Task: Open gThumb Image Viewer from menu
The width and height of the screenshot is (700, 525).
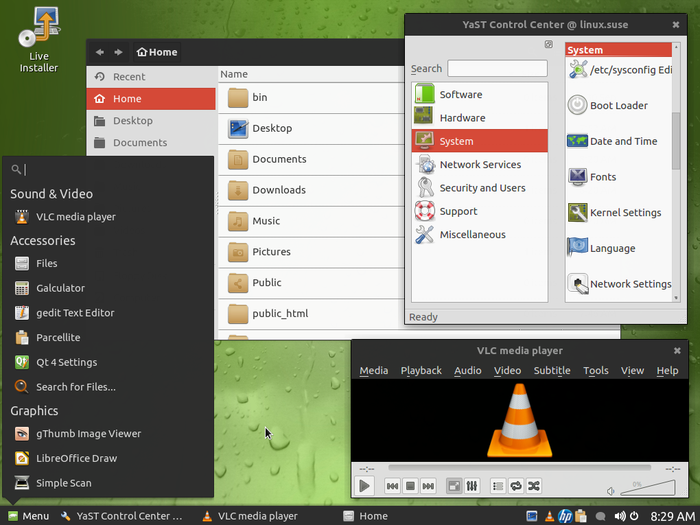Action: tap(88, 434)
